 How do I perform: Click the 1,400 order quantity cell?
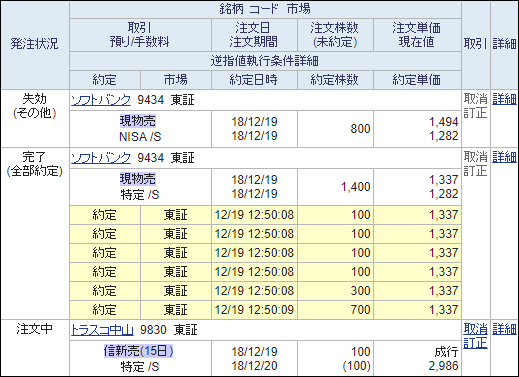pos(335,187)
